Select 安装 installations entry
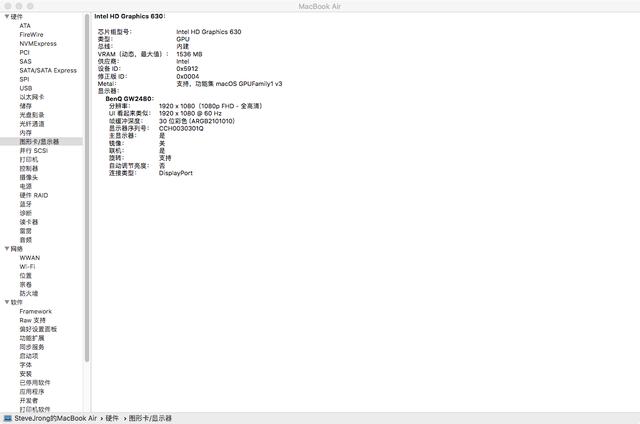 [x=26, y=374]
